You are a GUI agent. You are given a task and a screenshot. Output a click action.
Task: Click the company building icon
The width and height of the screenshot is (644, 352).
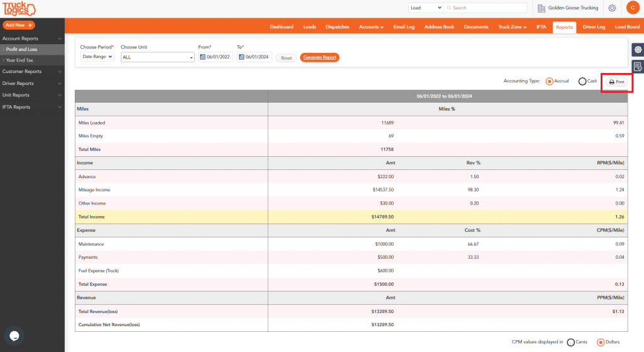(x=541, y=8)
